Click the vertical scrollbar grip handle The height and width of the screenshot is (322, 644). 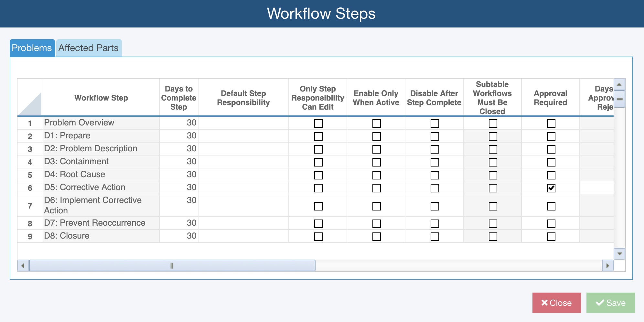(x=619, y=99)
